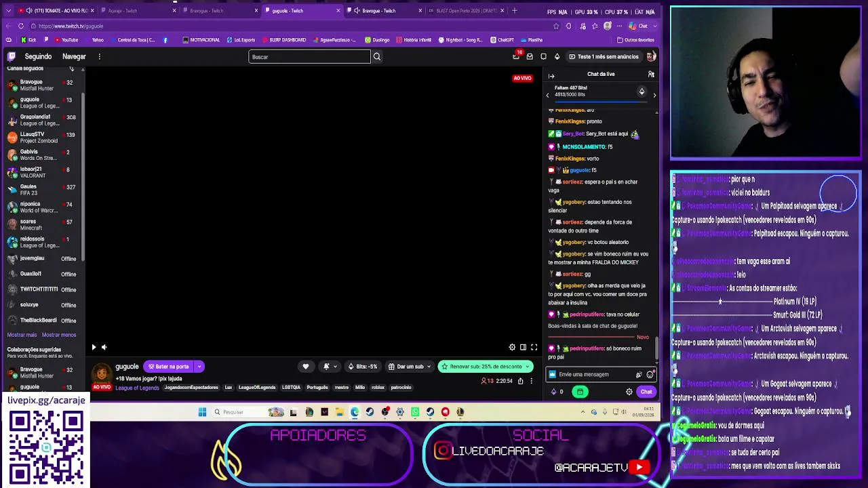Reload the browser page
Viewport: 868px width, 488px height.
point(21,26)
